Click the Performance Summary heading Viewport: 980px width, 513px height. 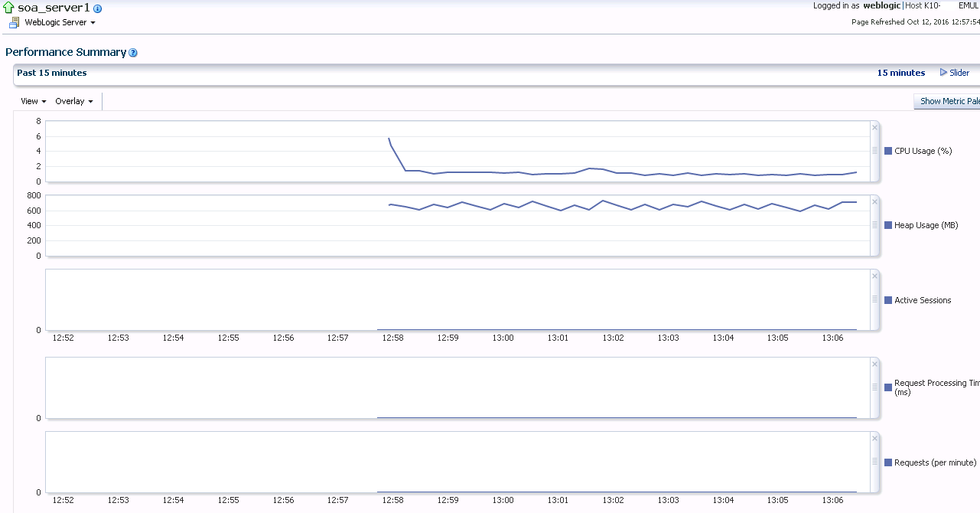(66, 52)
